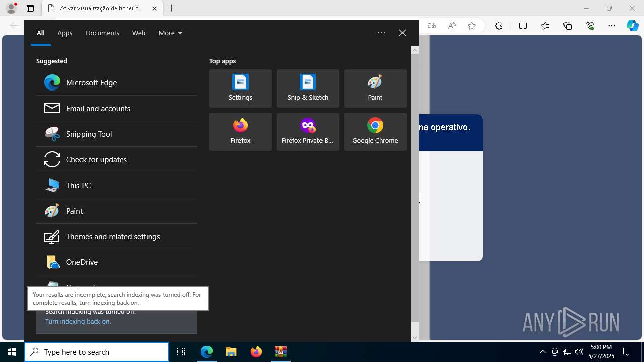This screenshot has width=644, height=362.
Task: Open Settings top app tile
Action: click(x=240, y=88)
